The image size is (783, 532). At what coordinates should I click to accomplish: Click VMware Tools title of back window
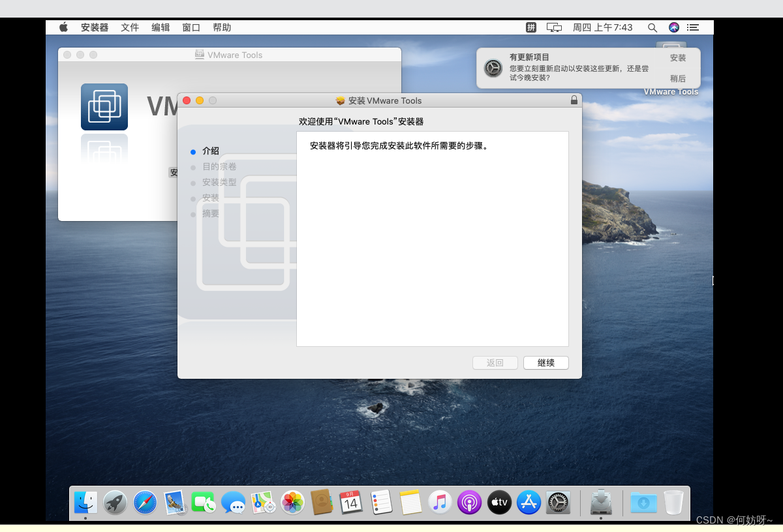(235, 55)
